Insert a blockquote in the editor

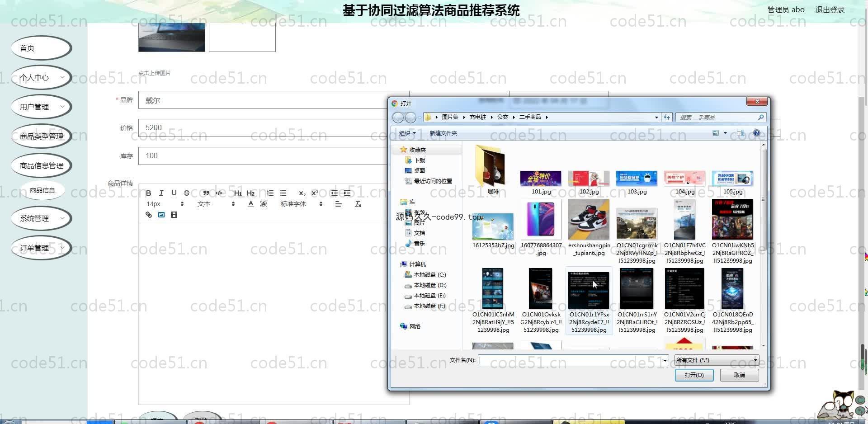[206, 193]
